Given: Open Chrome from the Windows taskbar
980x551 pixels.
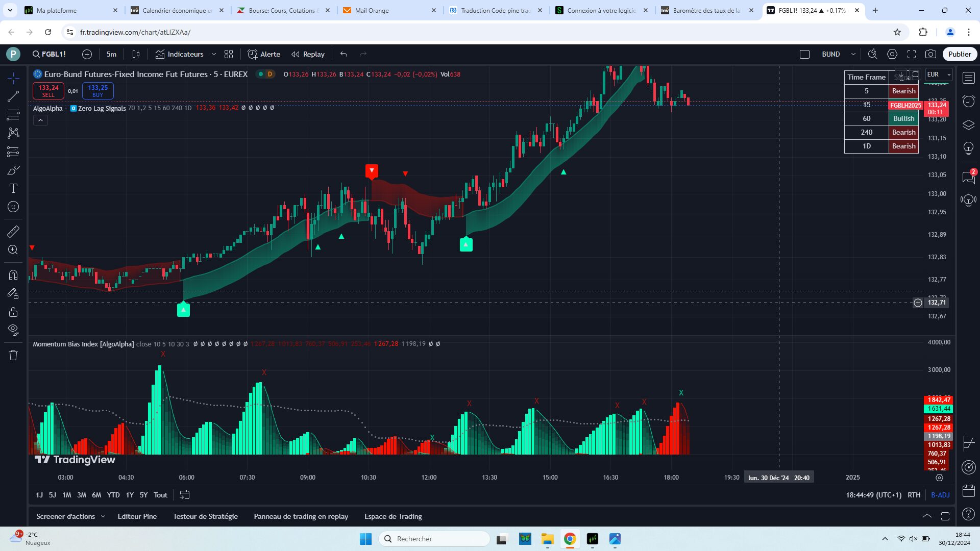Looking at the screenshot, I should click(x=570, y=539).
